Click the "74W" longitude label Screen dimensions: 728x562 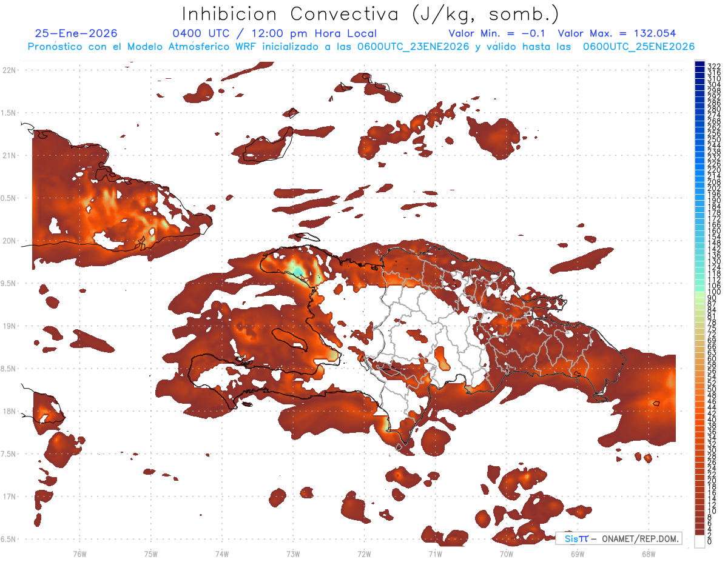[x=222, y=554]
